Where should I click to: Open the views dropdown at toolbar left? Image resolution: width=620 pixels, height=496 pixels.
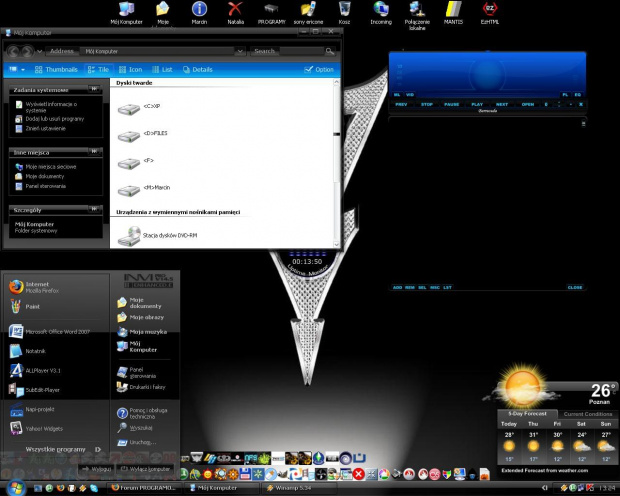tap(17, 70)
